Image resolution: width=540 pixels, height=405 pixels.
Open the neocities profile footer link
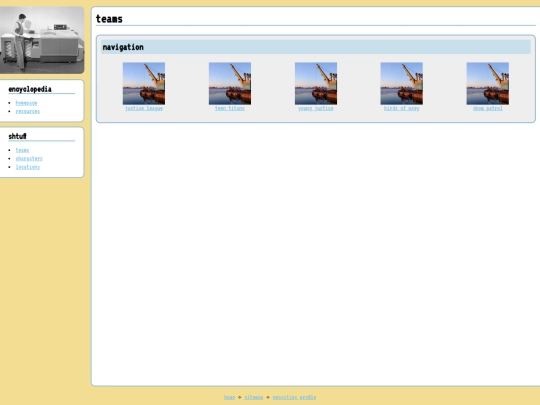click(x=294, y=397)
